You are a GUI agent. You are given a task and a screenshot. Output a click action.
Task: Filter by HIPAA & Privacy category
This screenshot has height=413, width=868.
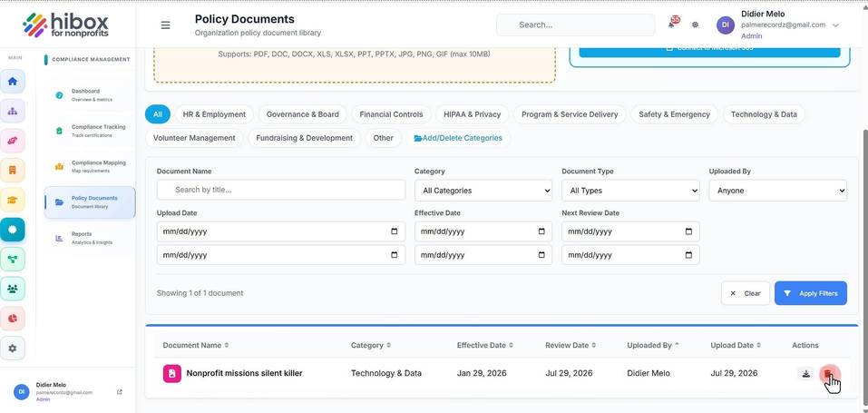[x=473, y=114]
